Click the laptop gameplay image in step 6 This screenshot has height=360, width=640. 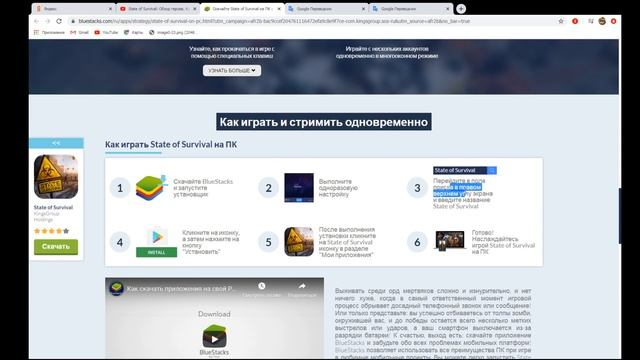[450, 240]
